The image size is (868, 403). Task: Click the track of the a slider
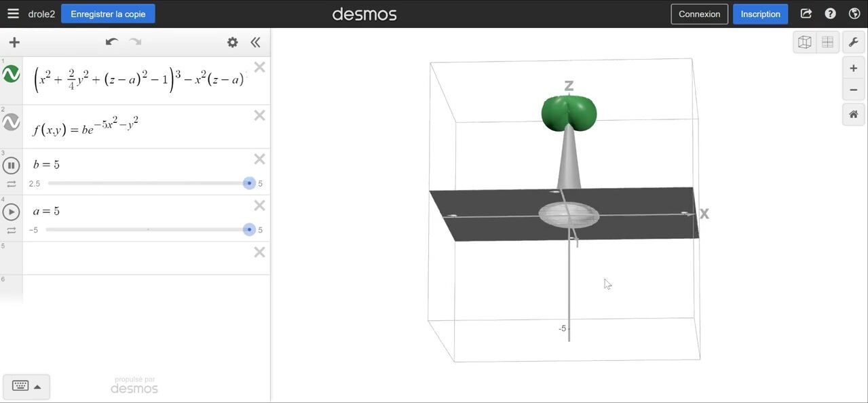147,230
